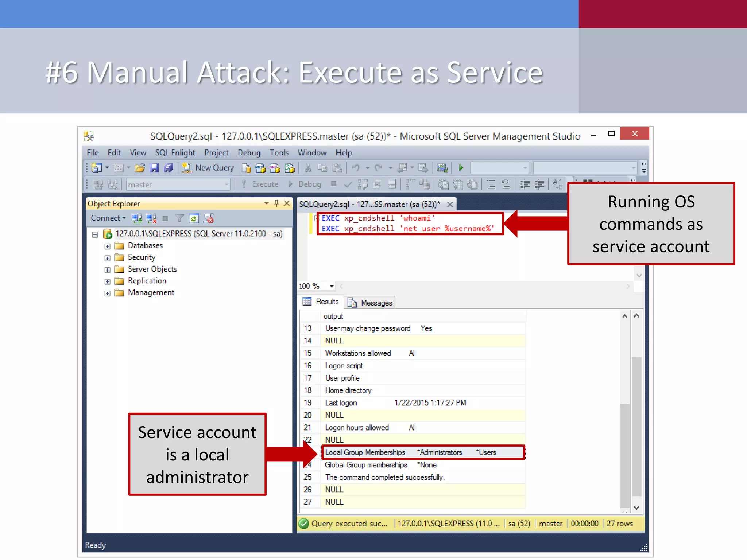This screenshot has width=747, height=560.
Task: Pin the Object Explorer panel
Action: point(276,203)
